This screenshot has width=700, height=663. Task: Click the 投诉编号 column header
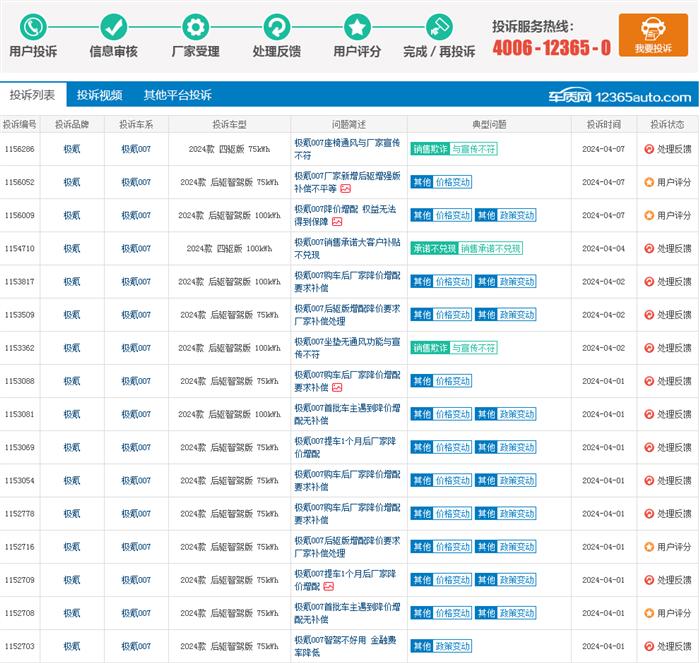20,125
